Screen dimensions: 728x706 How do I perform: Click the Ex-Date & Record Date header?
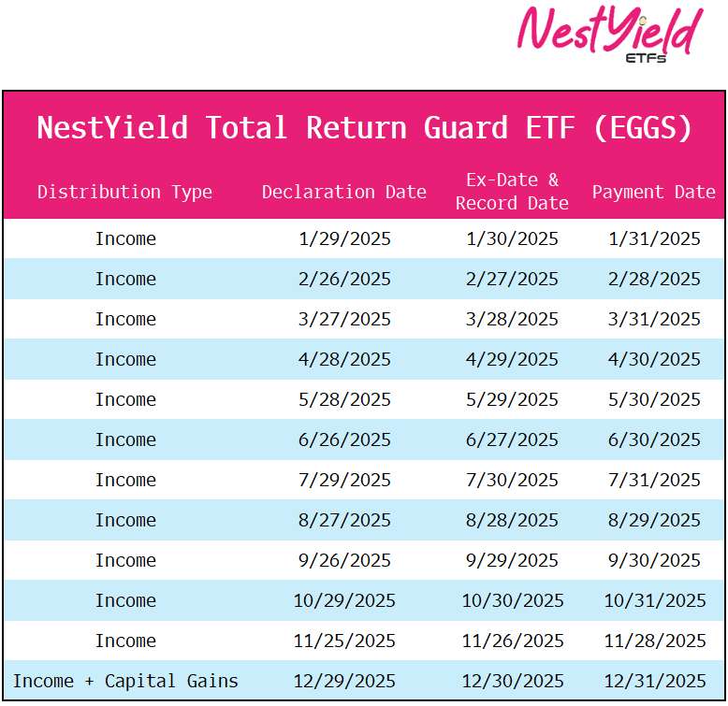click(x=512, y=192)
